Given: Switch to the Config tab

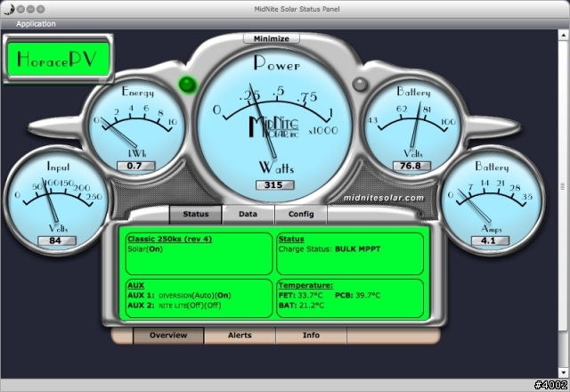Looking at the screenshot, I should click(x=301, y=214).
